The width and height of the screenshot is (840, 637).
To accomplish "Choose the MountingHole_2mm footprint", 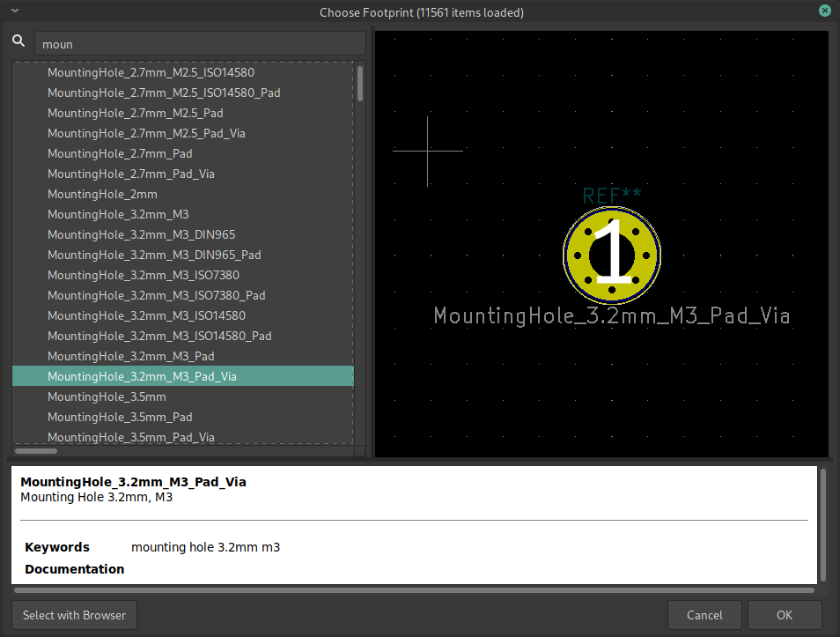I will point(102,194).
